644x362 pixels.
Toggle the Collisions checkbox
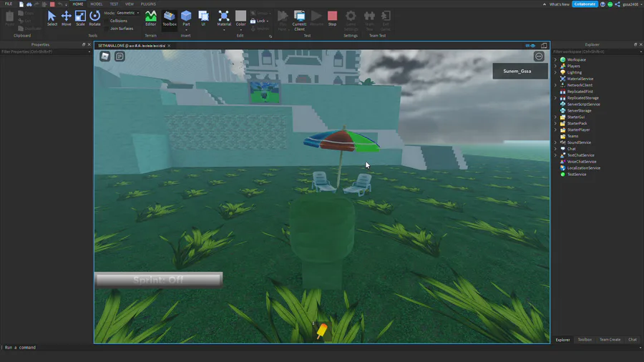point(107,21)
